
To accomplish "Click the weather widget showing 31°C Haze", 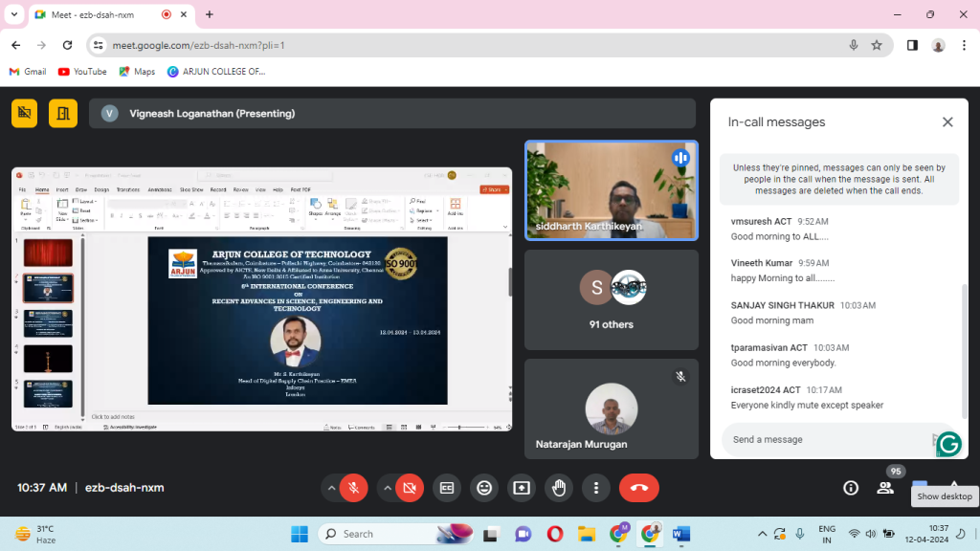I will 35,534.
